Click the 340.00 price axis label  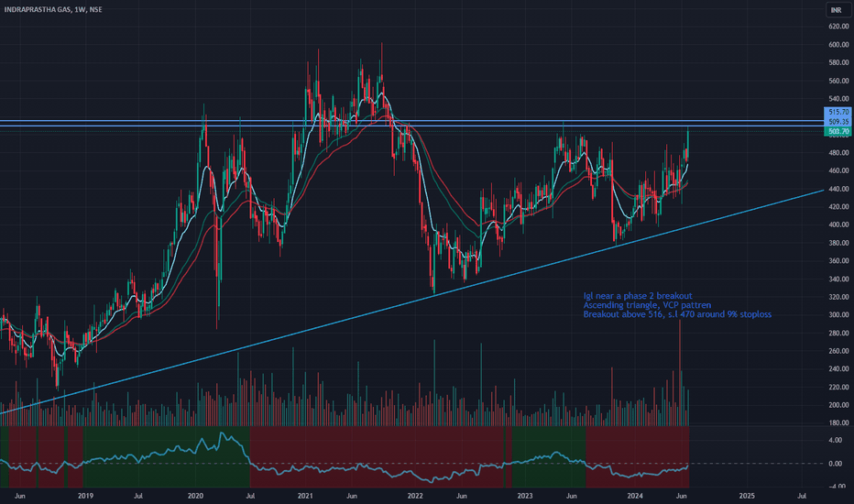(838, 279)
